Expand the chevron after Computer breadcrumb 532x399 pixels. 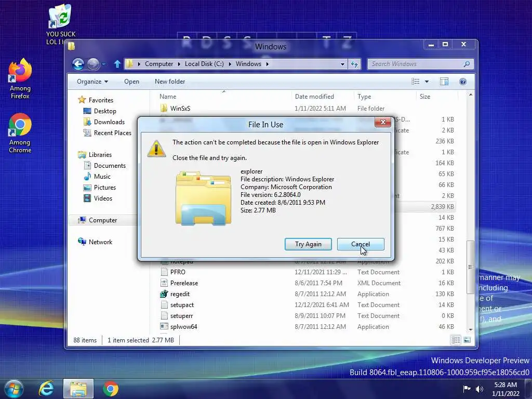179,64
